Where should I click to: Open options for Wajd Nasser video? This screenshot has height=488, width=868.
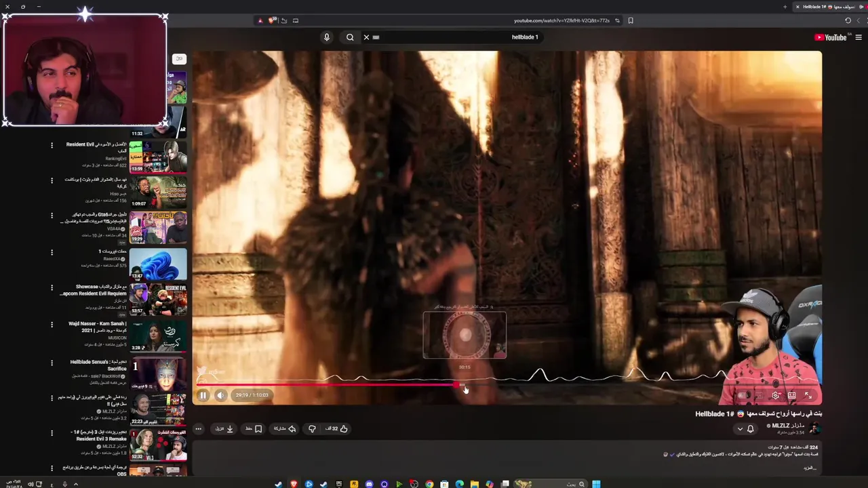coord(52,325)
